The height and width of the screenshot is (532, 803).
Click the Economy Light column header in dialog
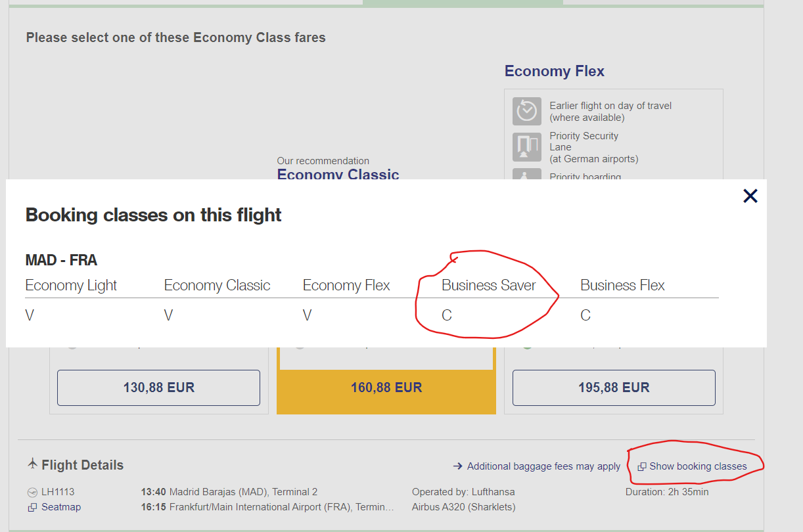[x=71, y=286]
